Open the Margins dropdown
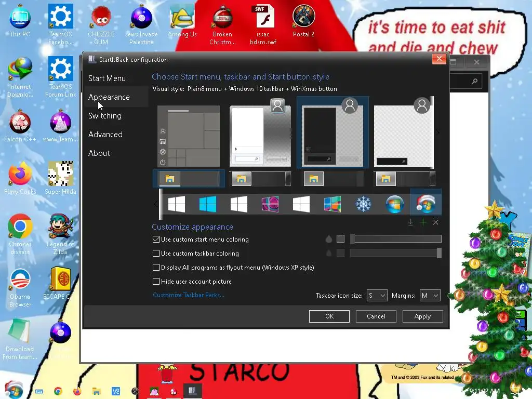Image resolution: width=532 pixels, height=399 pixels. click(x=430, y=296)
